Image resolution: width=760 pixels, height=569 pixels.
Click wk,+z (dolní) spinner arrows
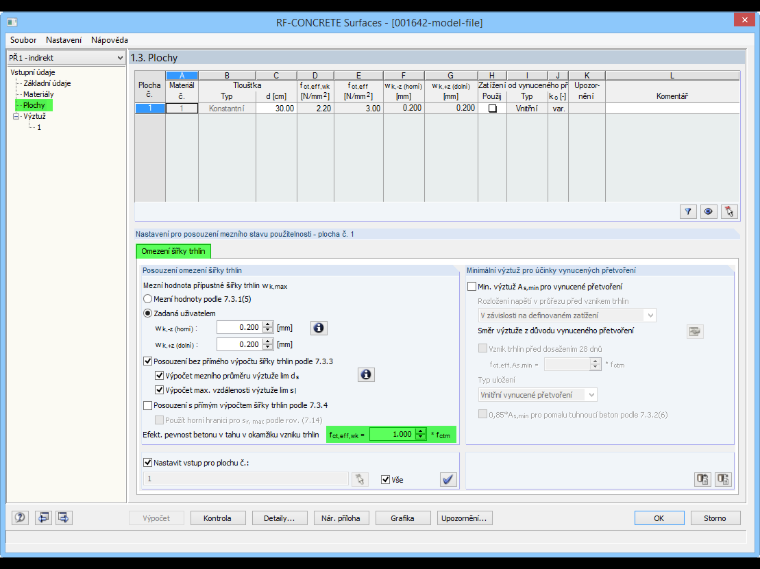coord(268,345)
